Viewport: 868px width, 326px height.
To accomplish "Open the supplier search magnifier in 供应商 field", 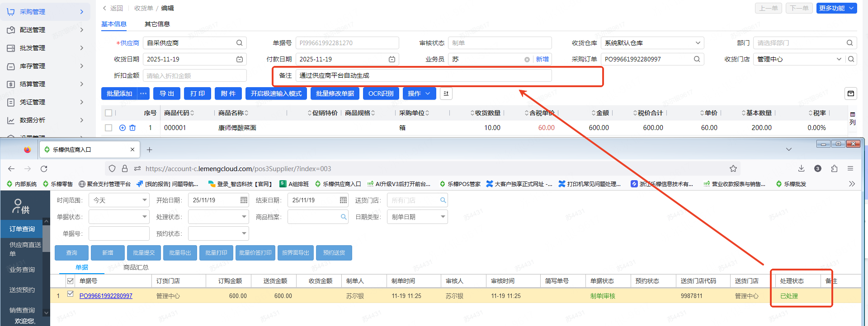I will click(239, 43).
